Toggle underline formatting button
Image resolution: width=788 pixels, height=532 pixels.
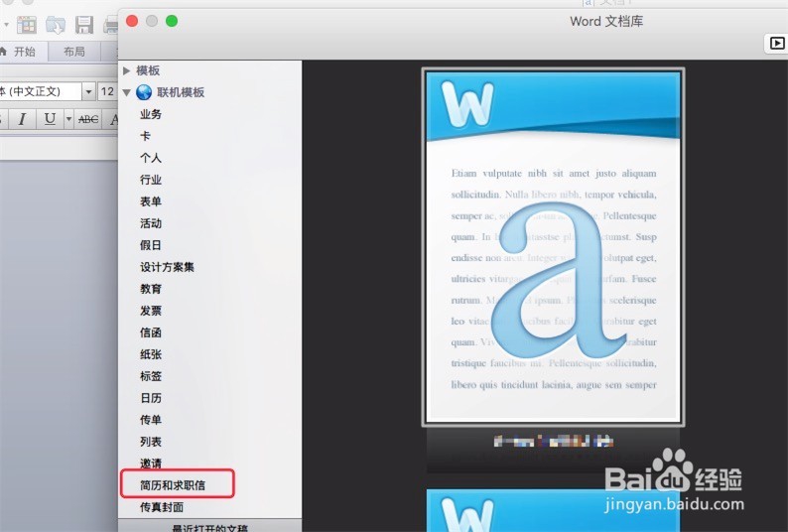(x=50, y=119)
